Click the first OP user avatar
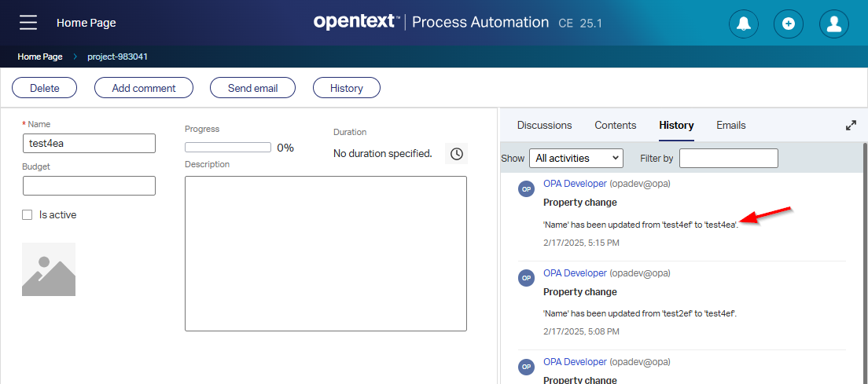Viewport: 868px width, 384px height. click(526, 188)
